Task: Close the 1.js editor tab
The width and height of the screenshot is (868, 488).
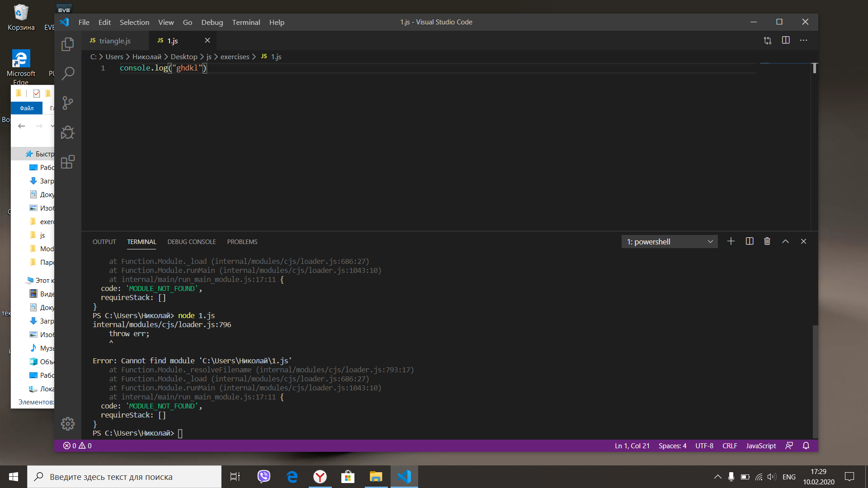Action: pos(208,40)
